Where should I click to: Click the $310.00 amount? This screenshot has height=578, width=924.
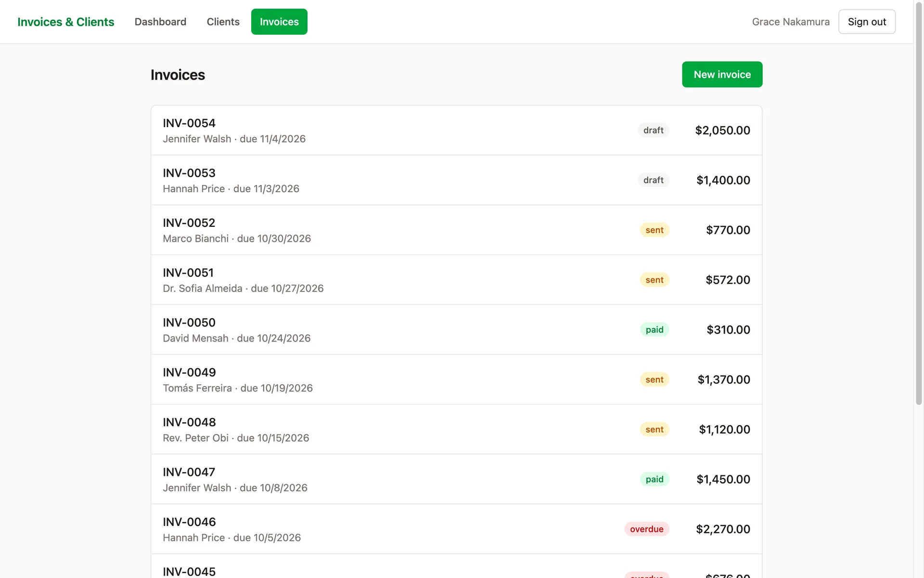tap(728, 329)
